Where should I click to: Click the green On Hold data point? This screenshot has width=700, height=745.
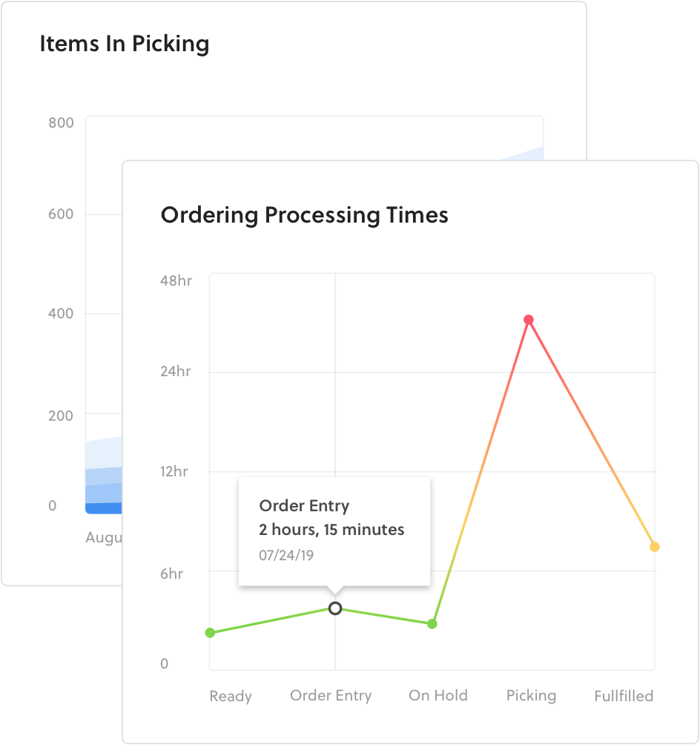click(x=432, y=624)
